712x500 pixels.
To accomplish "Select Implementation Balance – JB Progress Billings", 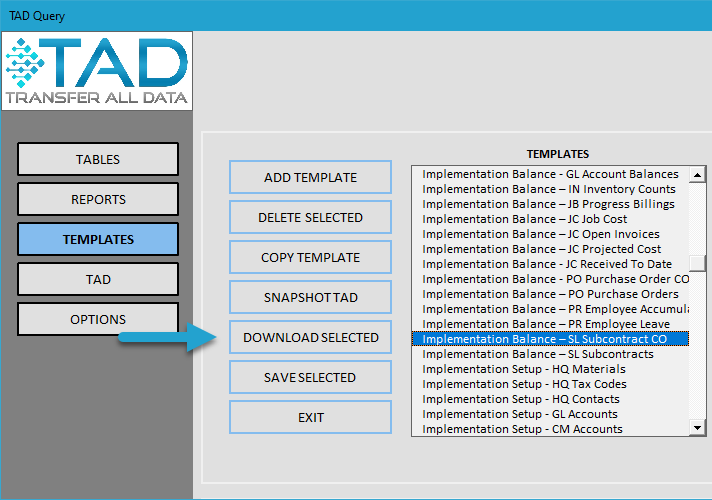I will [x=550, y=204].
